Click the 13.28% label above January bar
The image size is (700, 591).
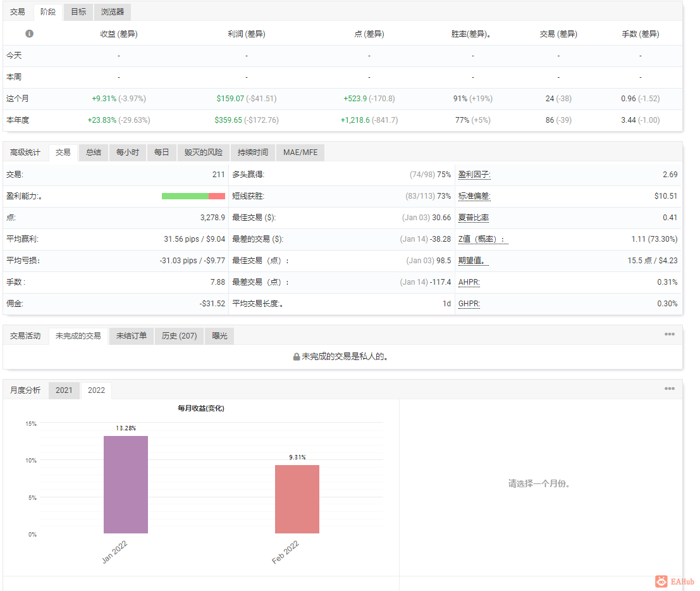(126, 428)
